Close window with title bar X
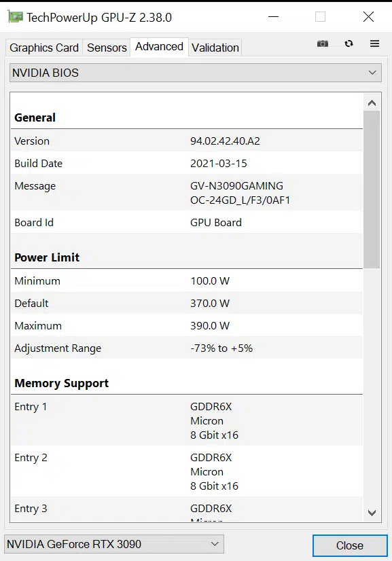 click(x=368, y=17)
